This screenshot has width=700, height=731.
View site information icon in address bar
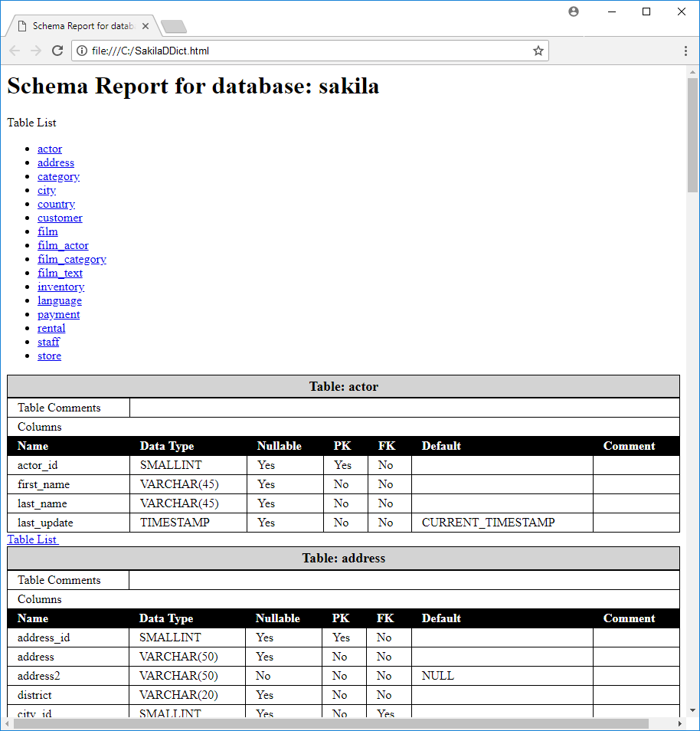[x=82, y=51]
